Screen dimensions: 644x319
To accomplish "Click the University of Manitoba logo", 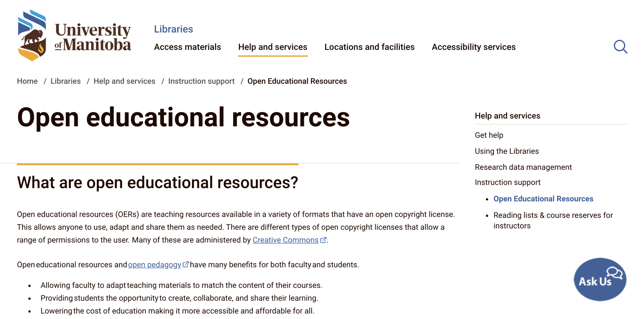I will click(74, 36).
